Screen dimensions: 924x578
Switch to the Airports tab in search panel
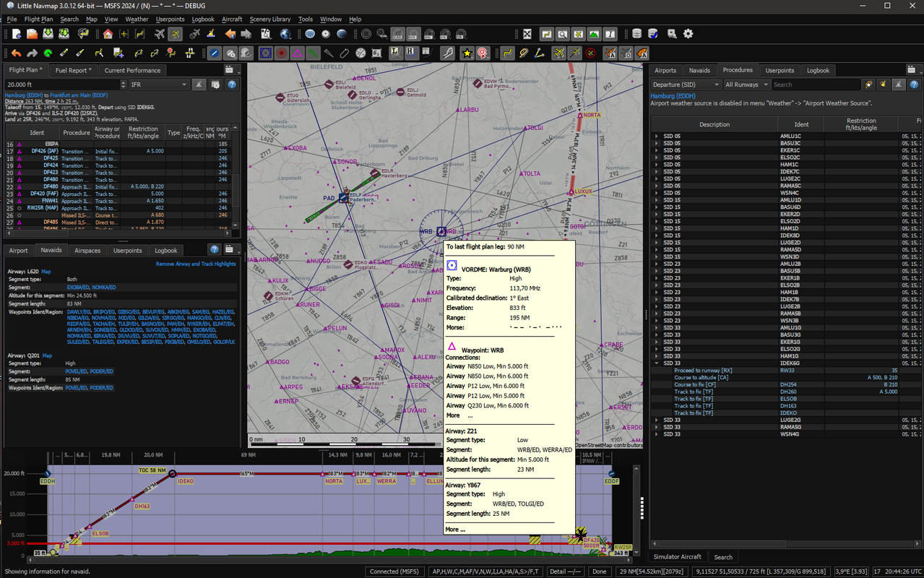(665, 70)
